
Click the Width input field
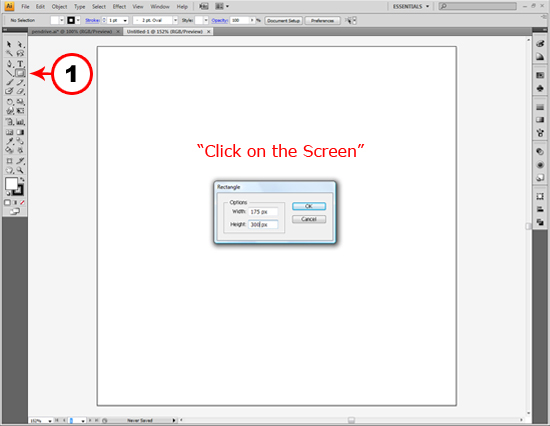[x=263, y=212]
